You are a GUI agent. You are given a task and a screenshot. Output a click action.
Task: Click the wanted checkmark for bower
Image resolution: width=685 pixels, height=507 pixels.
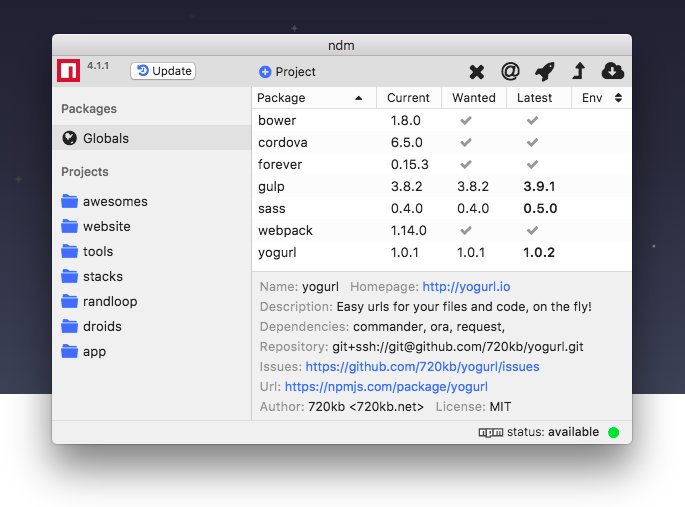pyautogui.click(x=466, y=120)
